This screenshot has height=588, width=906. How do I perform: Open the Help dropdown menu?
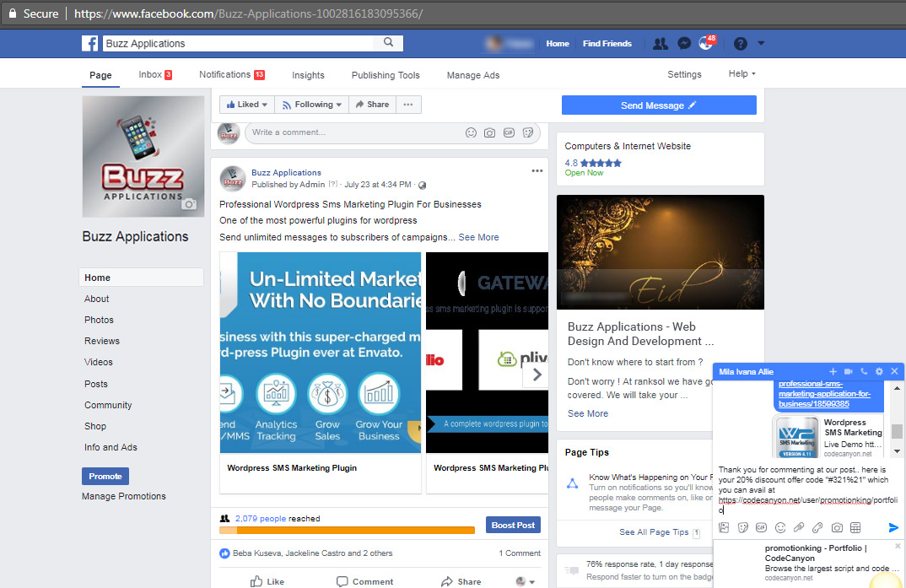tap(742, 74)
